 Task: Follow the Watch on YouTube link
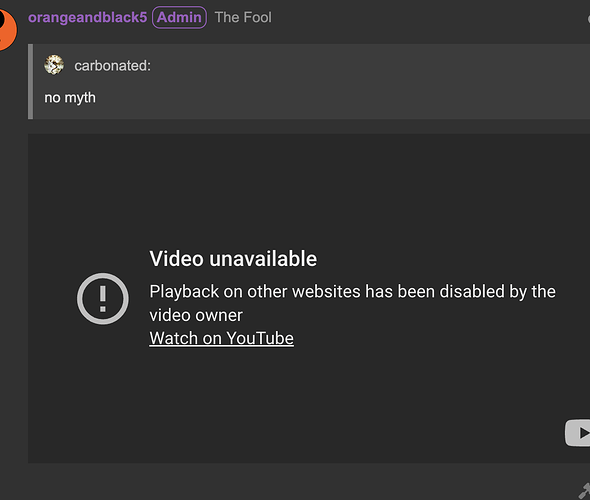click(x=221, y=338)
